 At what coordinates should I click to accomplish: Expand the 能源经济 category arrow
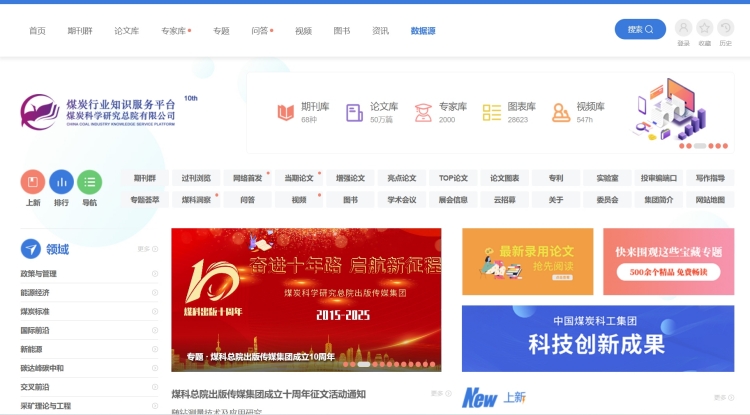(x=155, y=293)
